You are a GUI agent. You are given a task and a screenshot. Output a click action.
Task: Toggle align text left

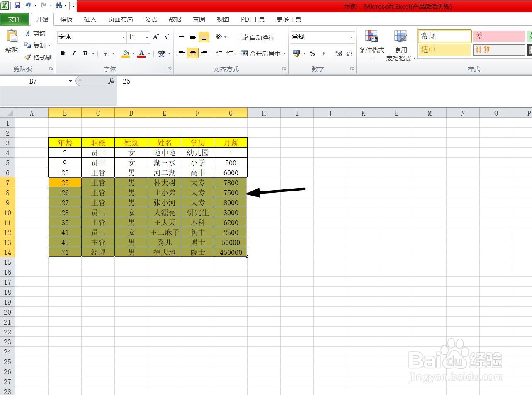tap(182, 53)
